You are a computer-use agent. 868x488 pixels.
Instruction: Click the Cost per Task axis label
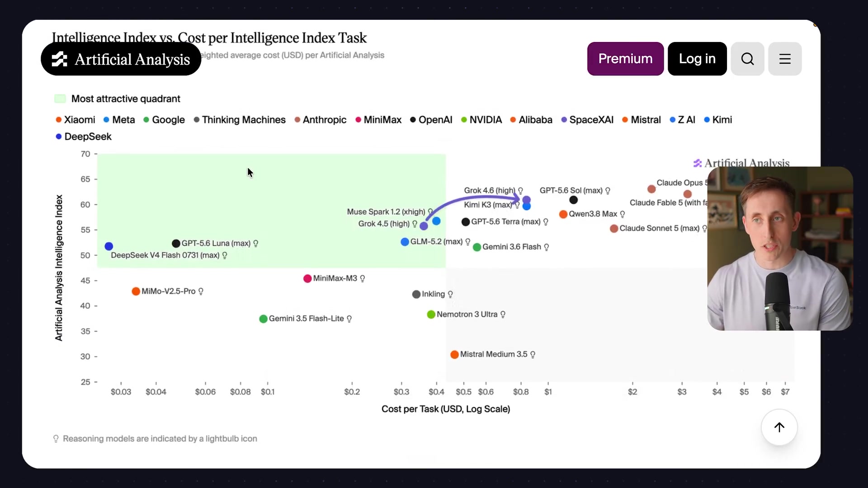click(x=446, y=409)
